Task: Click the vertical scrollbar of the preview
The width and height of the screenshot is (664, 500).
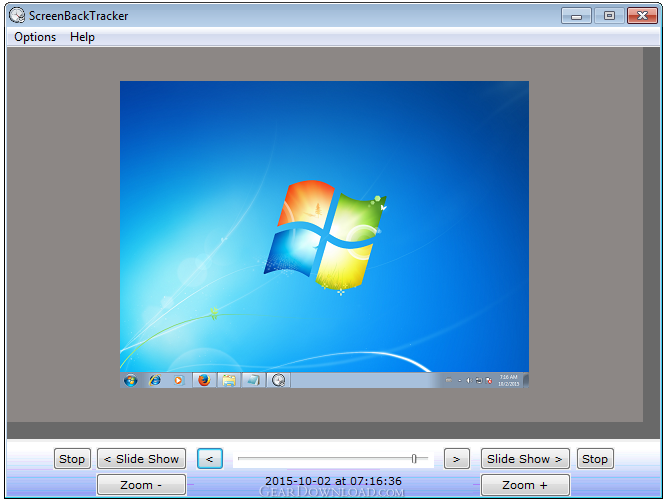Action: pyautogui.click(x=651, y=234)
